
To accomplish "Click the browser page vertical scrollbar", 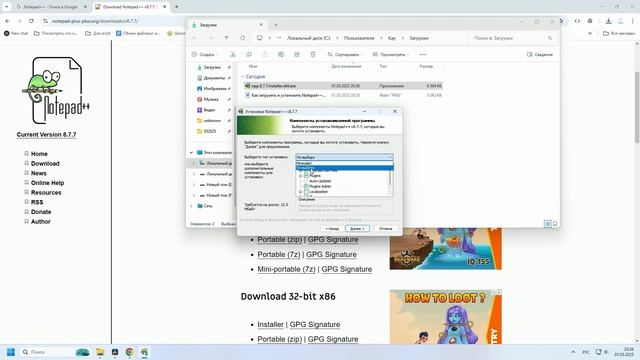I will click(x=637, y=107).
